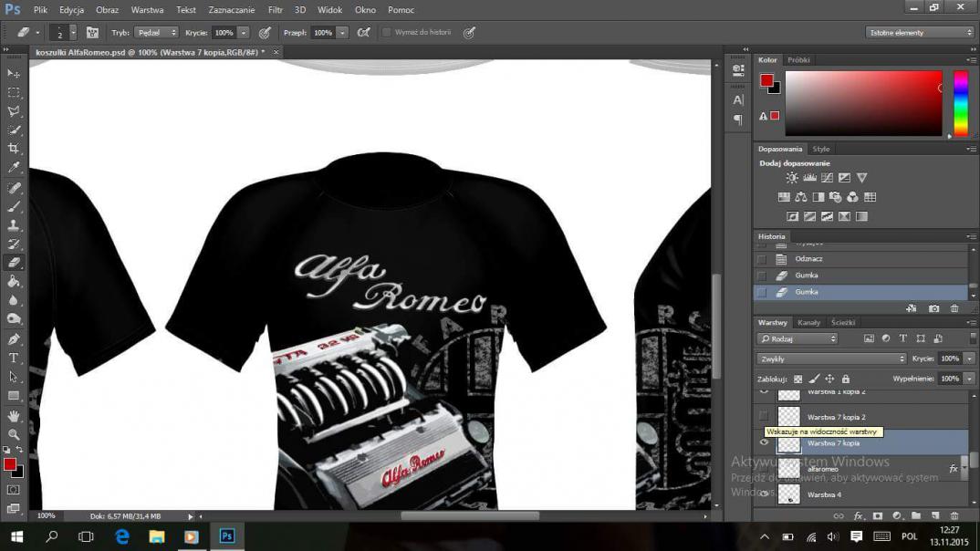The height and width of the screenshot is (551, 980).
Task: Close the koszulki AlfaRomeo.psd document tab
Action: tap(276, 53)
